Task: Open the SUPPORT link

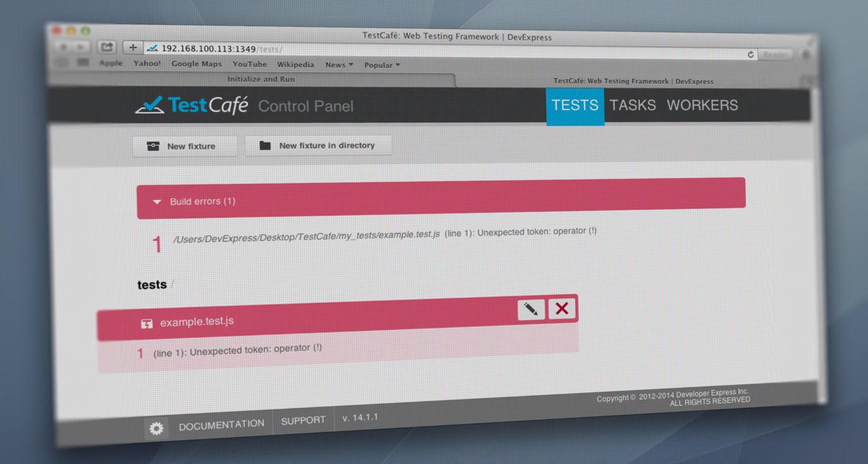Action: pos(304,420)
